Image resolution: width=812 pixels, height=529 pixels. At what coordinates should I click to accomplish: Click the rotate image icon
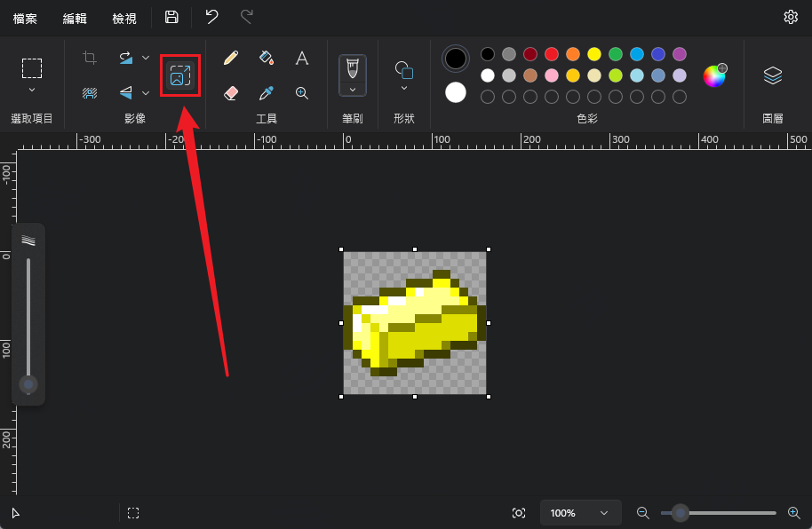tap(126, 58)
